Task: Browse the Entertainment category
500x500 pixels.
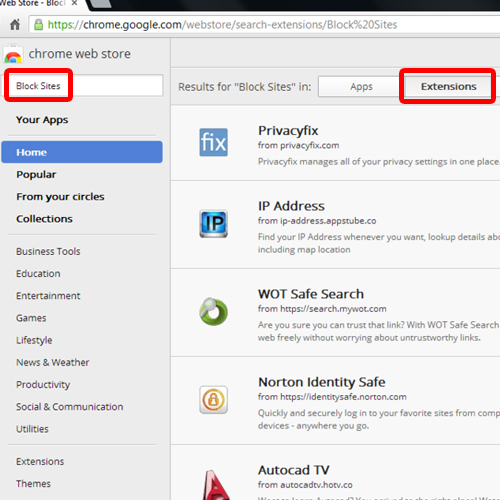Action: point(48,296)
